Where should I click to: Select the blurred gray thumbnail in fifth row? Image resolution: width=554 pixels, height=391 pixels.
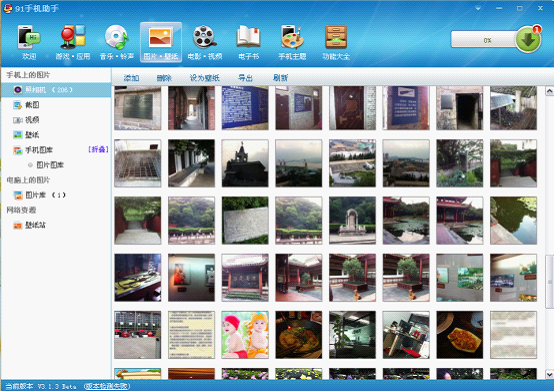coord(513,334)
